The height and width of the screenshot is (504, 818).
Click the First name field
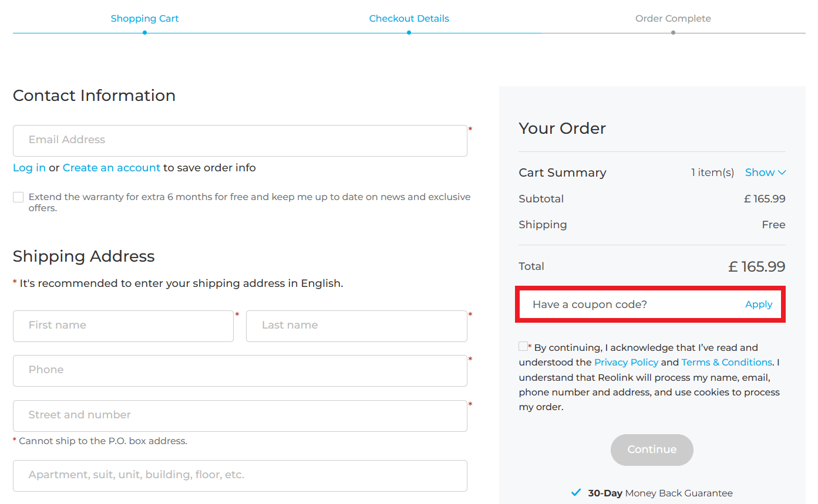click(123, 326)
